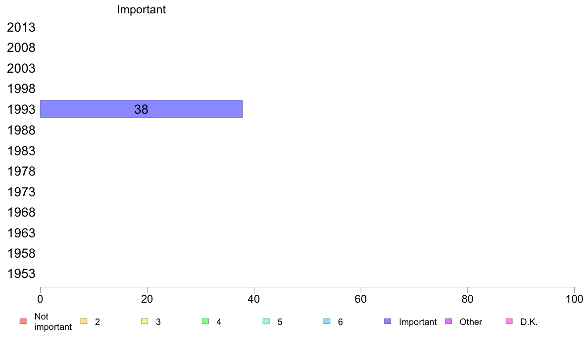Click the 40 tick label on the axis
This screenshot has height=364, width=588.
coord(254,299)
